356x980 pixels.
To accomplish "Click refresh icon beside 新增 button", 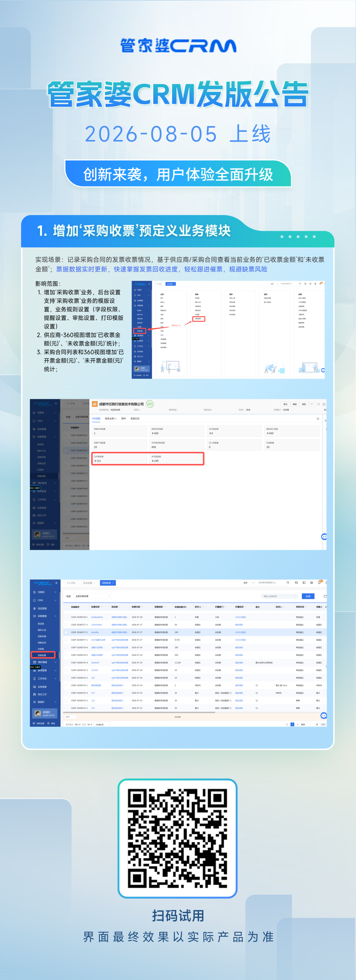I will pos(325,596).
